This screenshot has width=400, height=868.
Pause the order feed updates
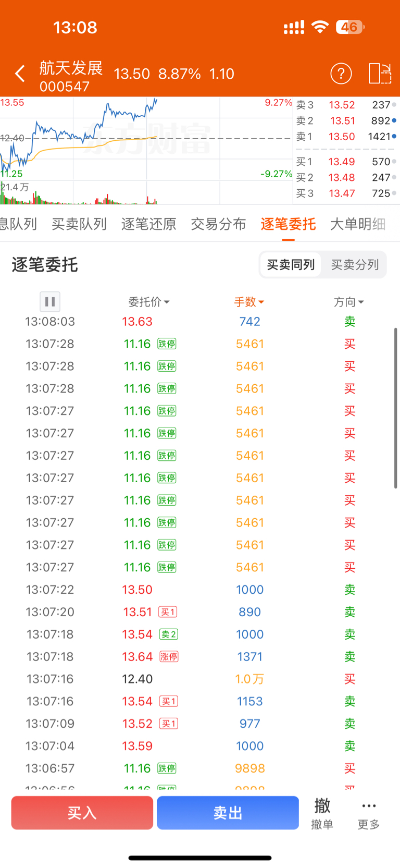coord(50,301)
